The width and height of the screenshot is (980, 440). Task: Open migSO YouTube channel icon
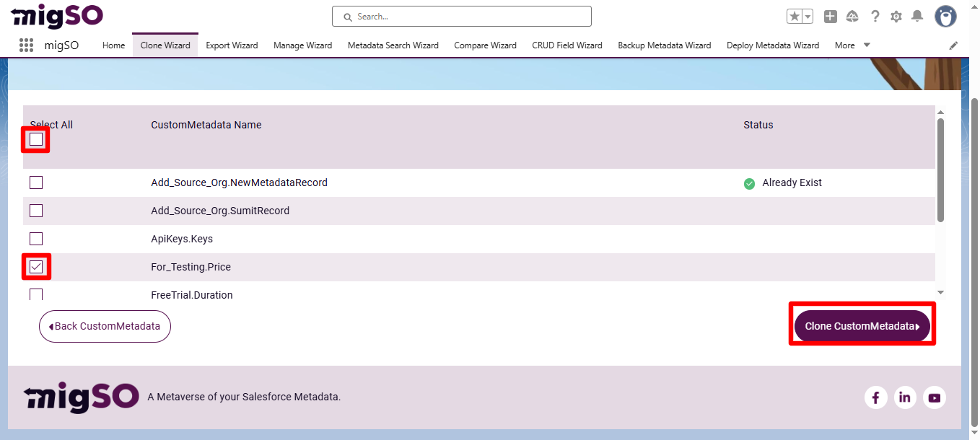[935, 397]
